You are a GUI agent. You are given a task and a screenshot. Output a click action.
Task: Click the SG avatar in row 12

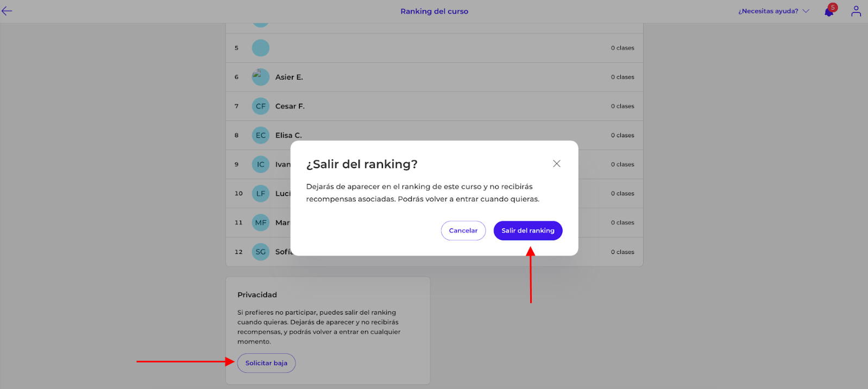pos(261,252)
